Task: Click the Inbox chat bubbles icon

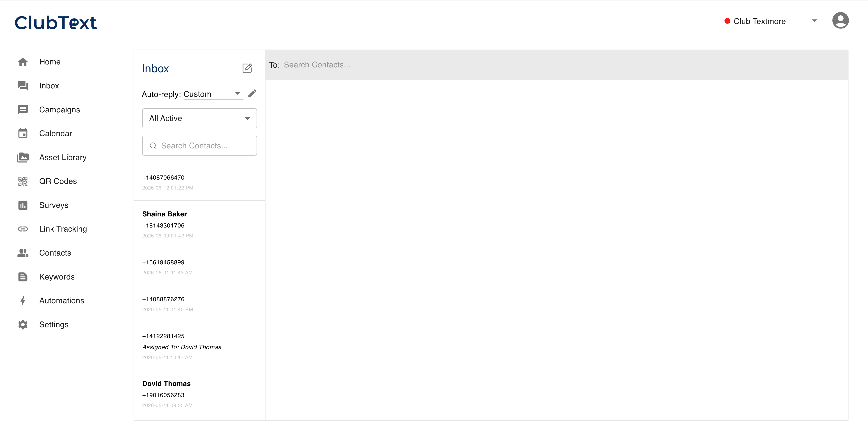Action: pyautogui.click(x=23, y=86)
